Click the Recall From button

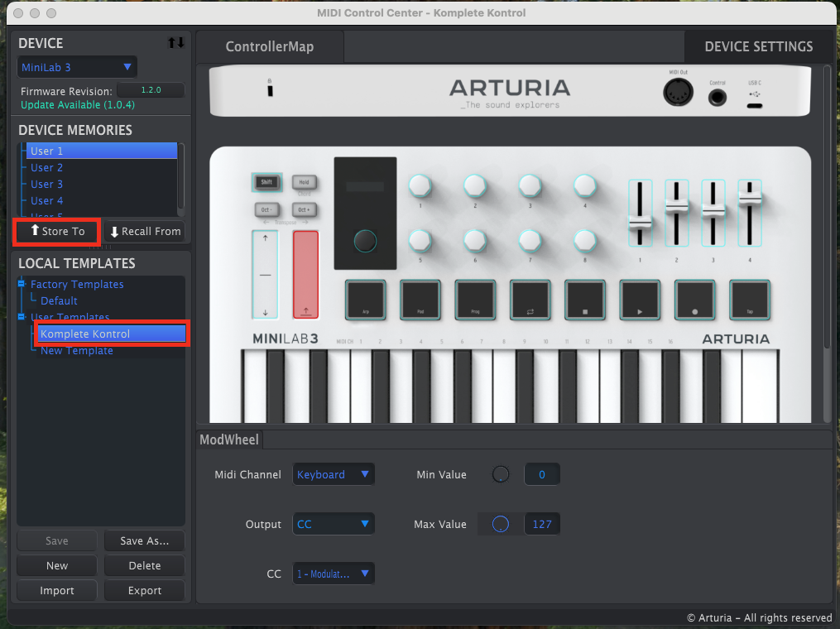point(145,232)
